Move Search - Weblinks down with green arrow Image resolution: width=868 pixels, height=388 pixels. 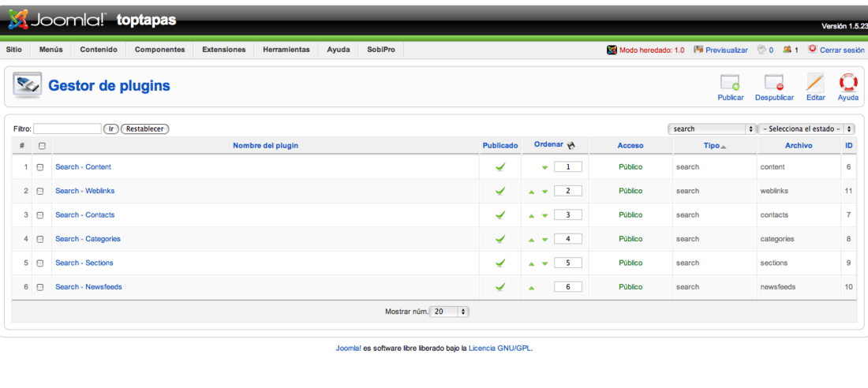pyautogui.click(x=544, y=192)
